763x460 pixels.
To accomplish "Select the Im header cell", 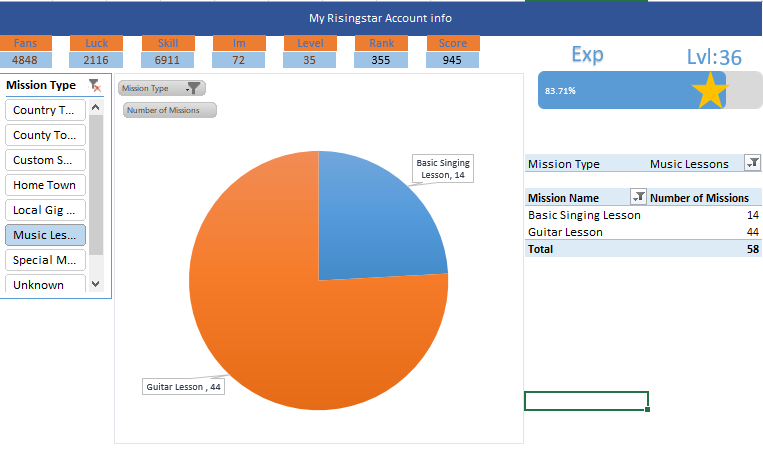I will point(239,43).
